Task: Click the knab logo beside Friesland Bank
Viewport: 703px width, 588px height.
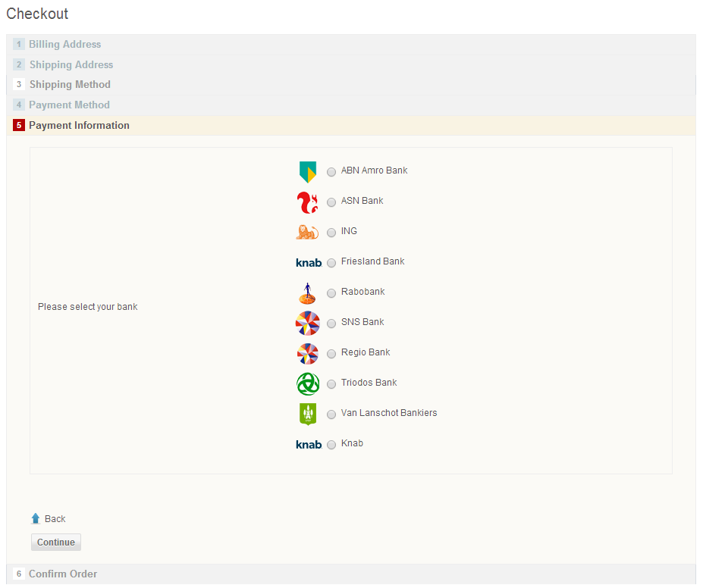Action: pyautogui.click(x=307, y=262)
